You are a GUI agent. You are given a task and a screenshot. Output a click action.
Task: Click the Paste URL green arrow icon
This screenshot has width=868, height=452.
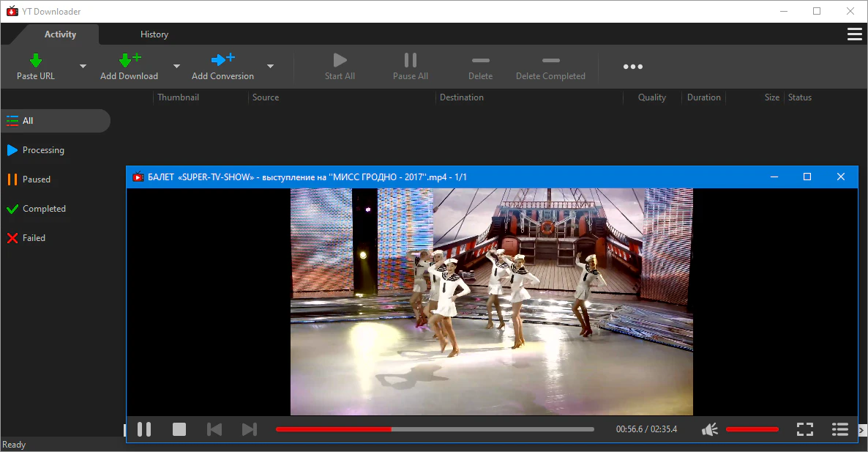pos(35,60)
